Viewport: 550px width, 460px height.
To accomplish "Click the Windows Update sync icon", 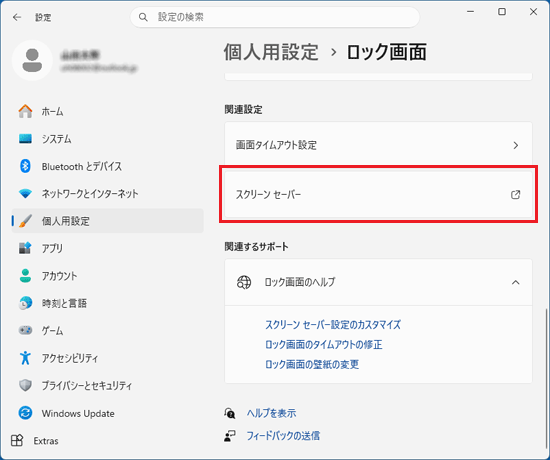I will click(25, 413).
